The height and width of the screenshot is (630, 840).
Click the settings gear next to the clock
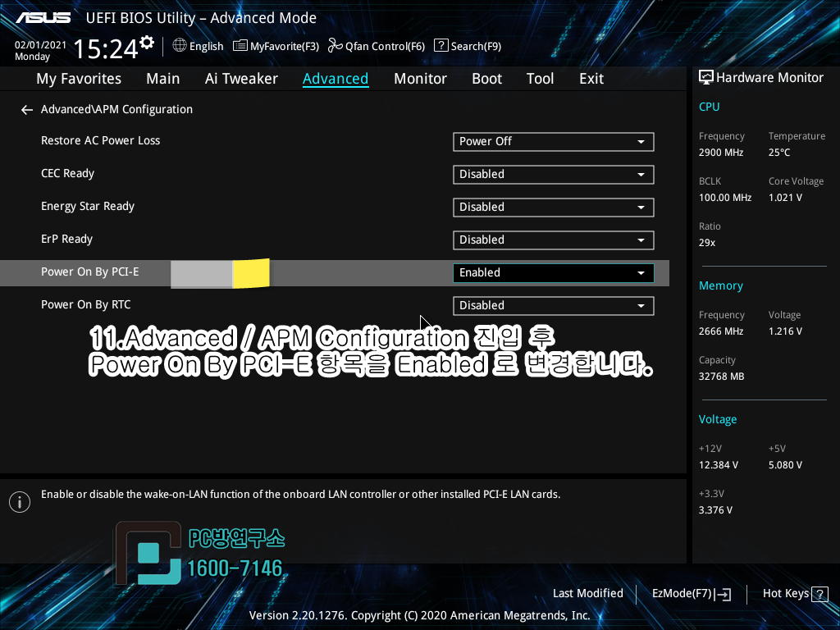click(147, 43)
